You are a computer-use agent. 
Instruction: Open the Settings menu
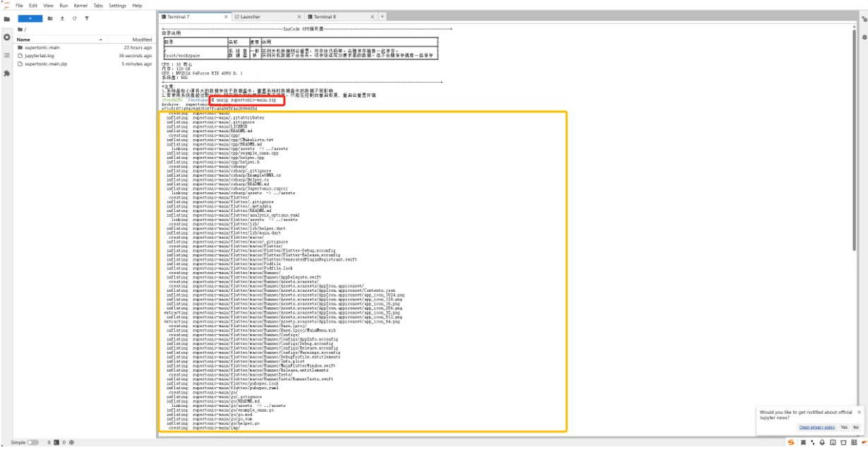[117, 5]
